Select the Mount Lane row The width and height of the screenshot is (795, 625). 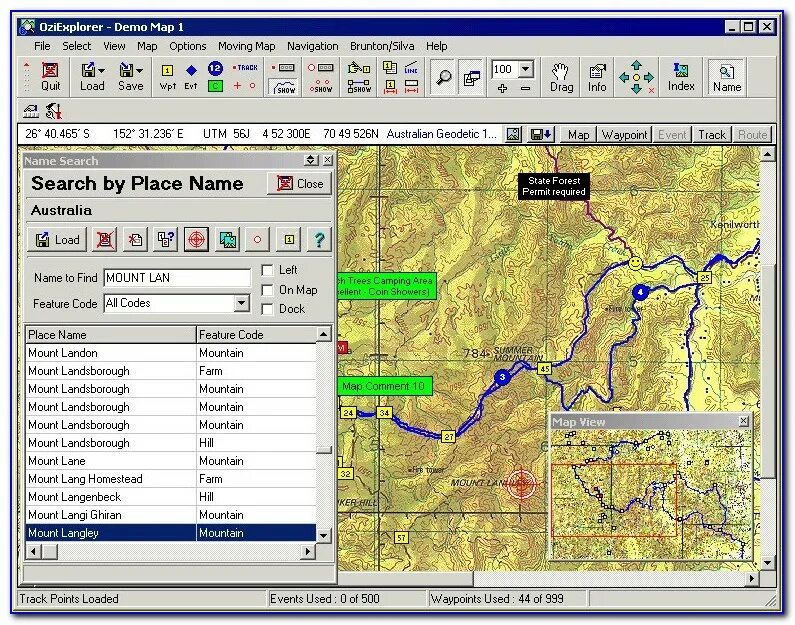[171, 461]
